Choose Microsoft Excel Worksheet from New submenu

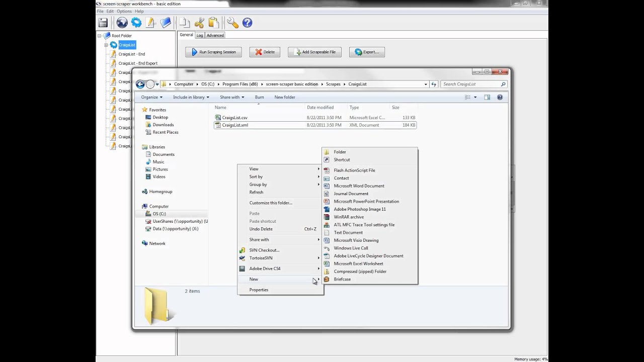click(370, 263)
